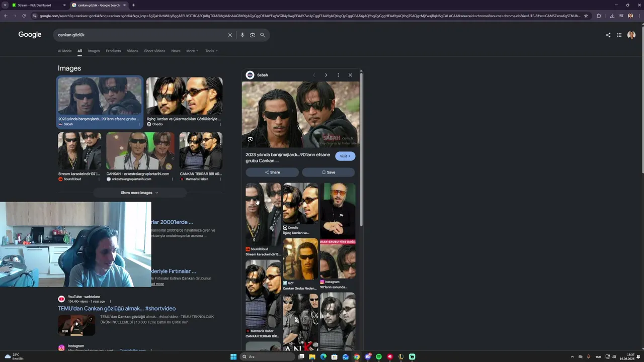Open the Windows Start menu
644x362 pixels.
[233, 357]
